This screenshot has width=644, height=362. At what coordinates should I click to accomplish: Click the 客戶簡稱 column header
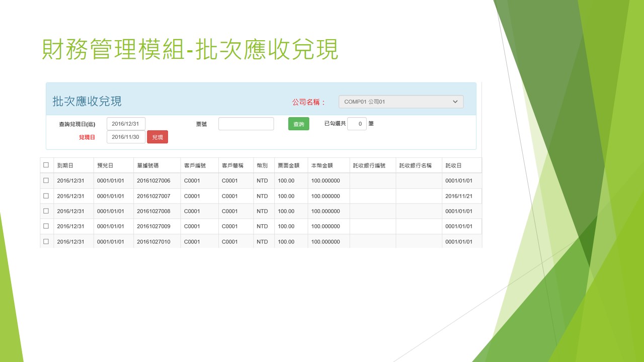pos(235,165)
